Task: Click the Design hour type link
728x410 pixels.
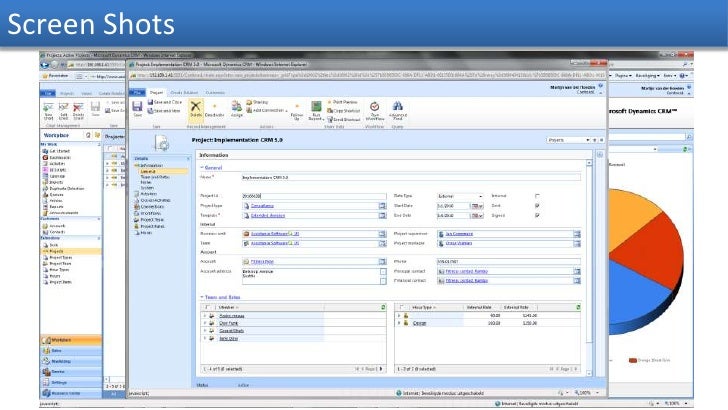Action: pos(419,324)
